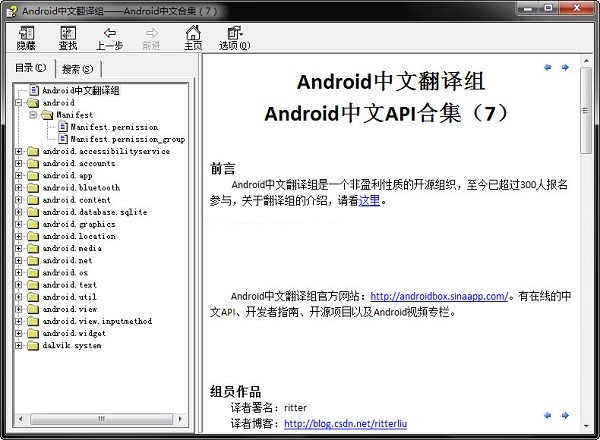Click the Forward (前进) toolbar icon
600x440 pixels.
point(152,33)
